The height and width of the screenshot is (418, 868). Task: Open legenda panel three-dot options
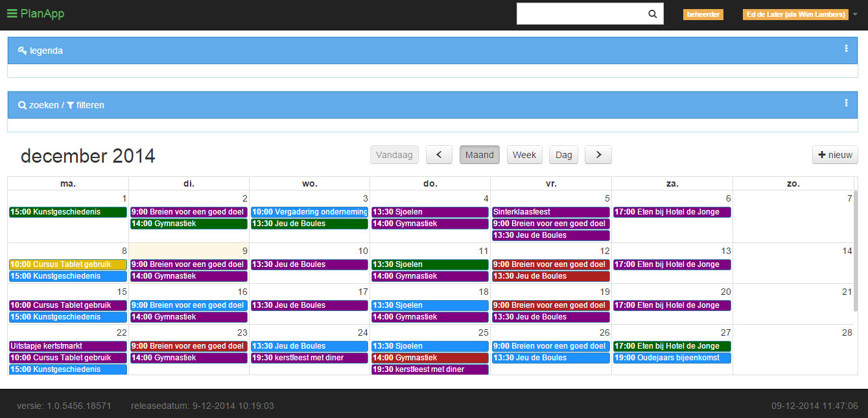[846, 49]
